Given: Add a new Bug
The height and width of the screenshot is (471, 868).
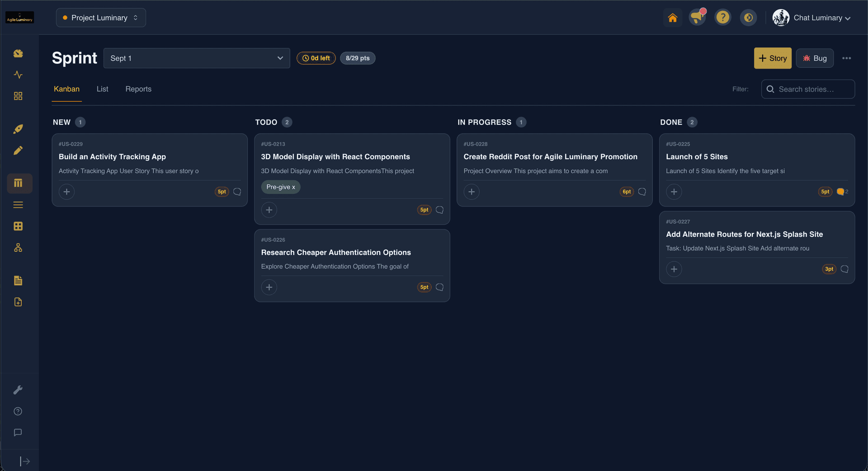Looking at the screenshot, I should coord(815,58).
